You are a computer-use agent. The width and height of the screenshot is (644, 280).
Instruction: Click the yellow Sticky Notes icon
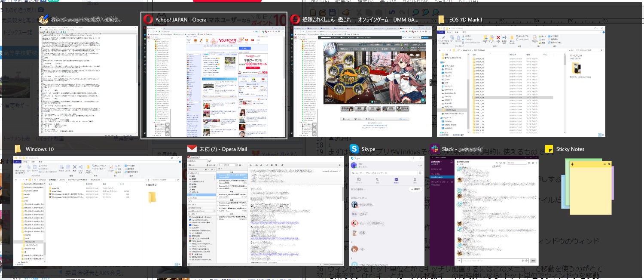(549, 149)
